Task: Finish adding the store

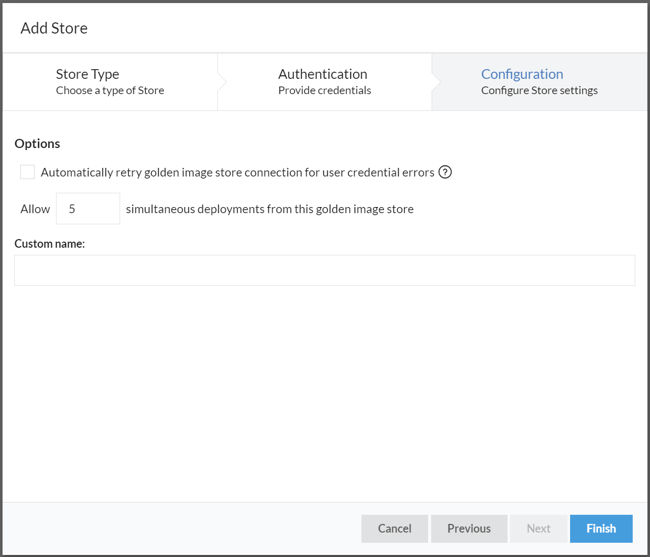Action: click(601, 528)
